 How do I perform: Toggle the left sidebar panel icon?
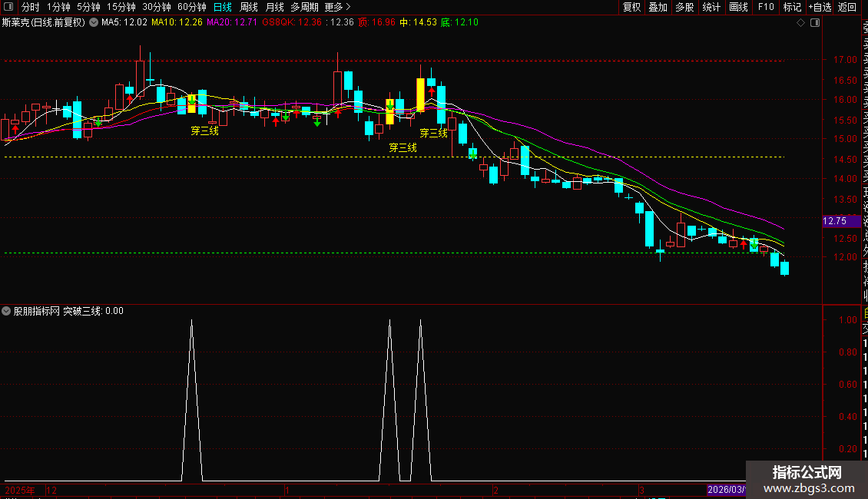tap(8, 7)
